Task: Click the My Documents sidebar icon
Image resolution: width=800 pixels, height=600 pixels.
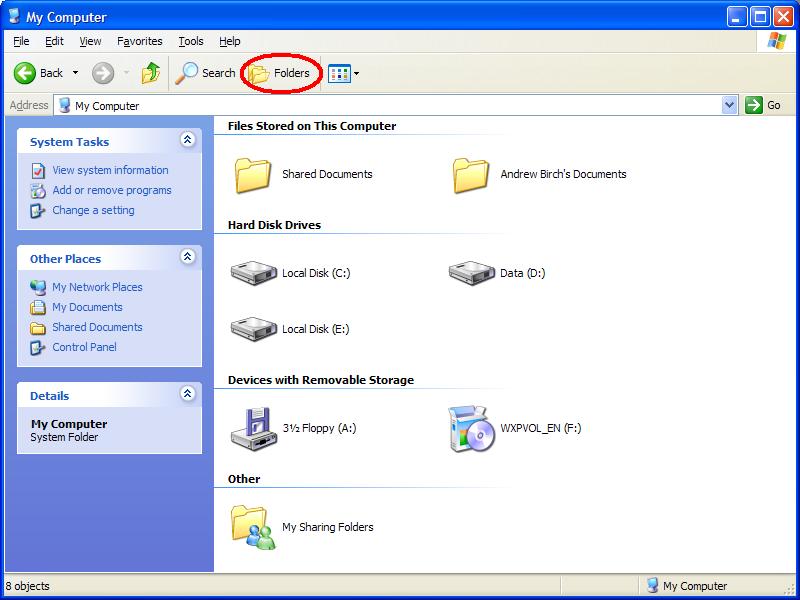Action: (38, 307)
